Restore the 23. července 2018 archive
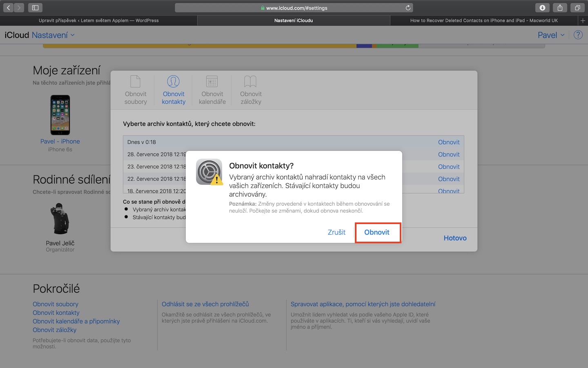The image size is (588, 368). tap(449, 167)
